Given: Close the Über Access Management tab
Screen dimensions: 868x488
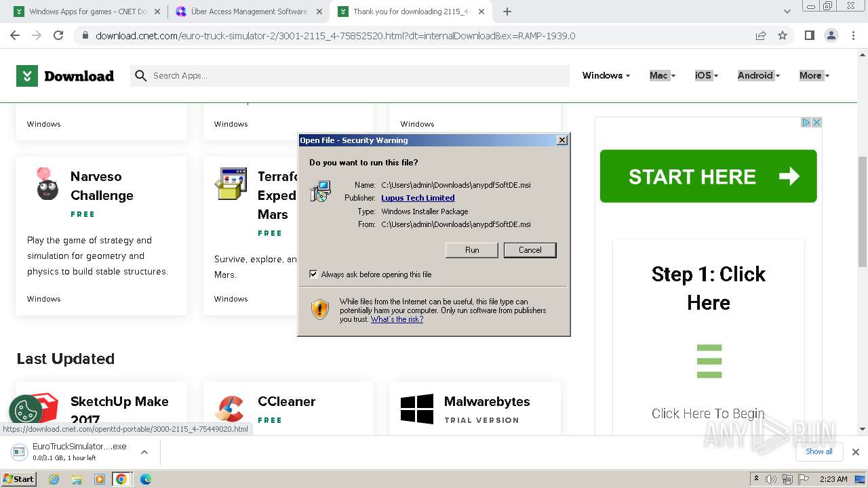Looking at the screenshot, I should (319, 12).
